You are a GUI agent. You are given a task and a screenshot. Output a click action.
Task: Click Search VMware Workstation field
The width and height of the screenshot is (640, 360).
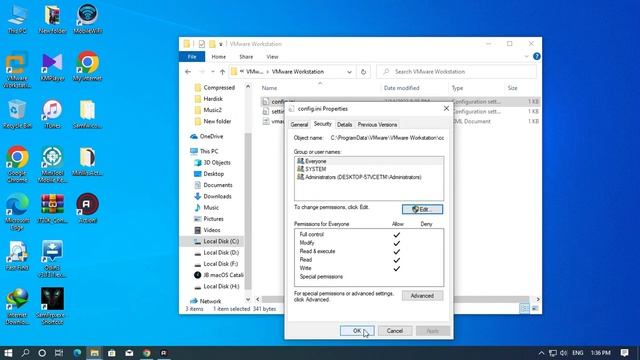coord(456,72)
